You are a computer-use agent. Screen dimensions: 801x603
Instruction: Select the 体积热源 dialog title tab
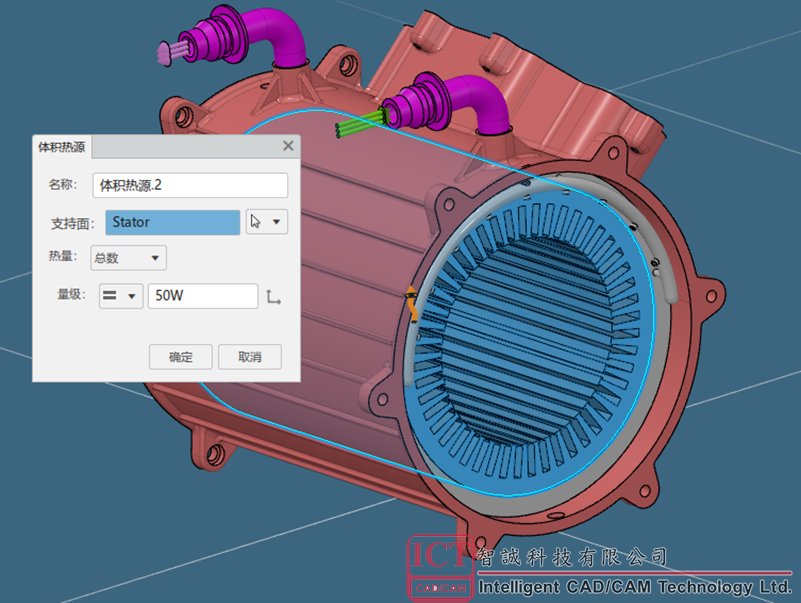pyautogui.click(x=62, y=147)
